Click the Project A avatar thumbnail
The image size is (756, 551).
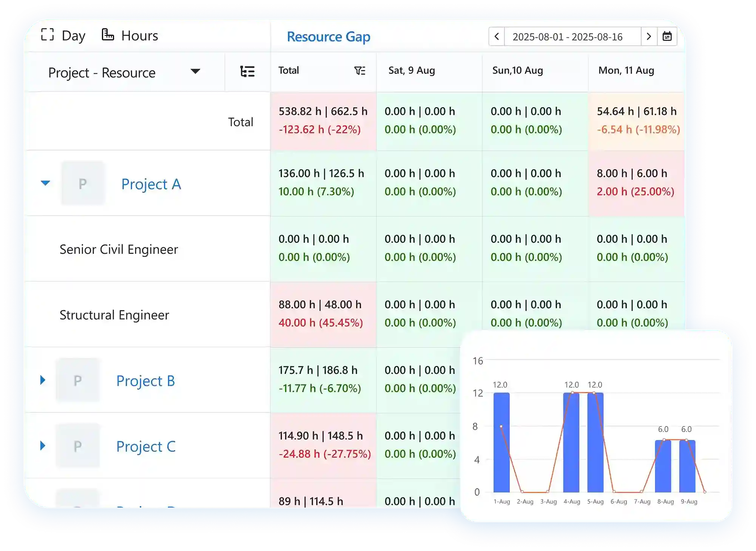coord(83,183)
